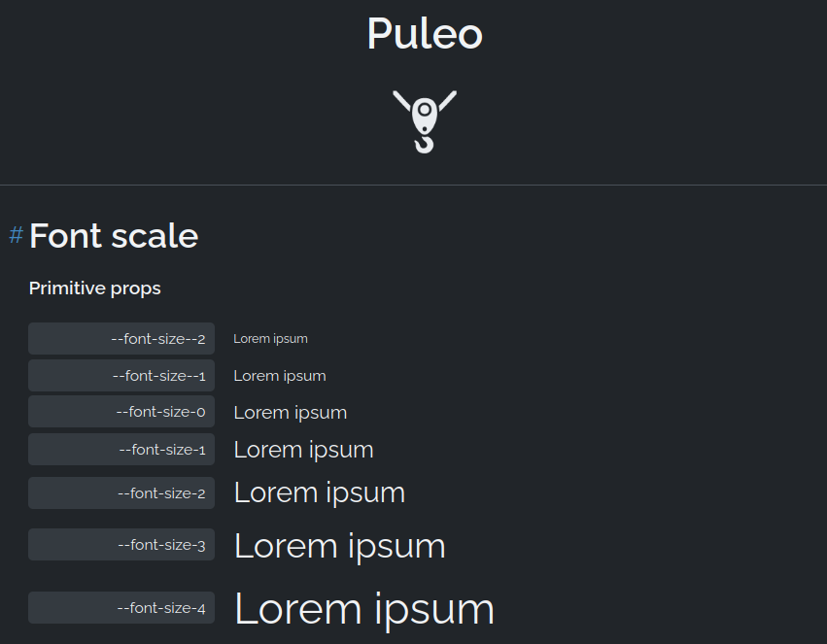Click the Primitive props subheading
Image resolution: width=827 pixels, height=644 pixels.
coord(95,288)
